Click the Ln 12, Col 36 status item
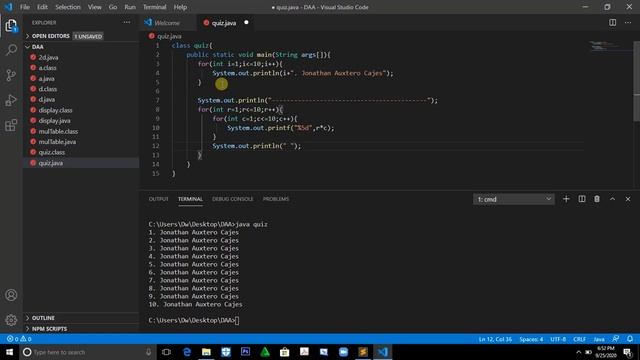Screen dimensions: 640x360 click(495, 339)
